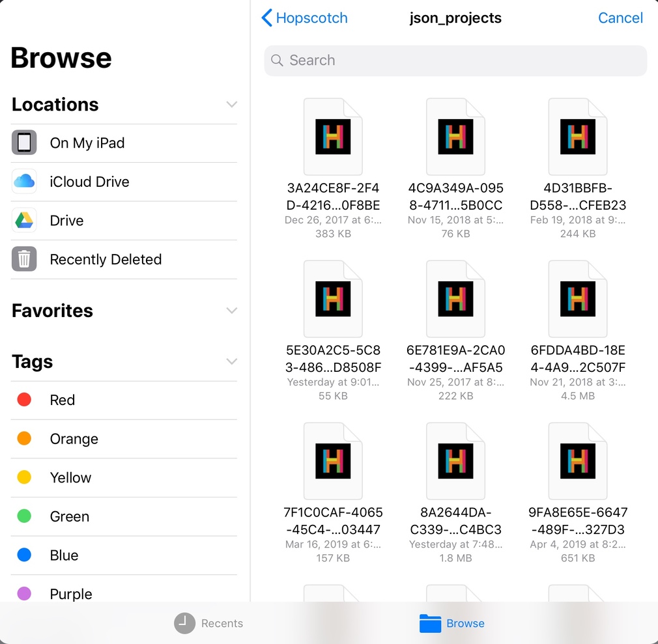Tap the Browse folder icon in tab bar
Viewport: 658px width, 644px height.
pyautogui.click(x=430, y=623)
